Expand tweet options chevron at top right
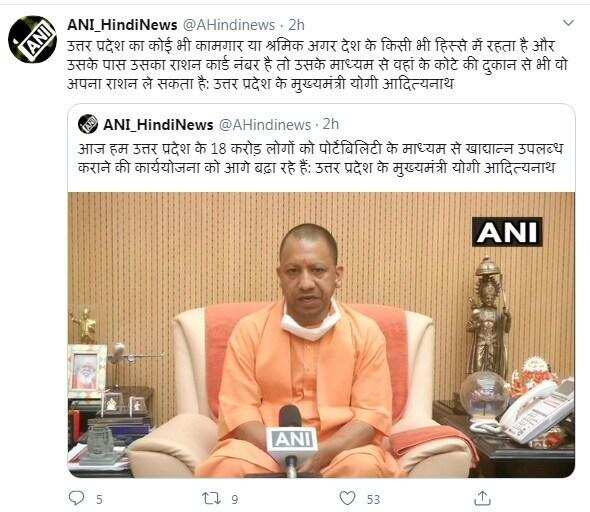590x512 pixels. (568, 23)
